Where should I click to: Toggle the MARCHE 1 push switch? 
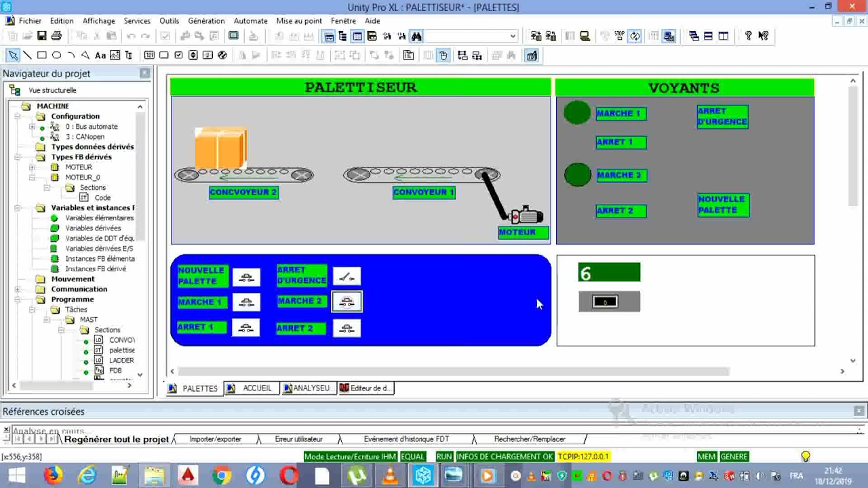point(246,302)
